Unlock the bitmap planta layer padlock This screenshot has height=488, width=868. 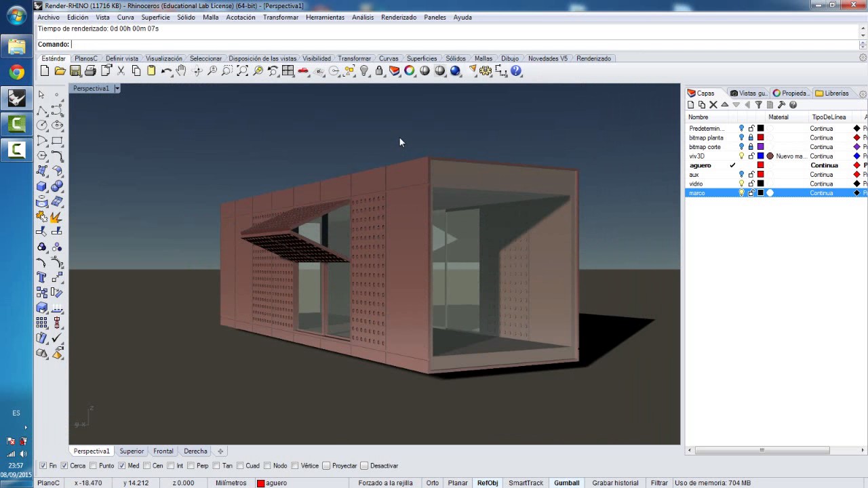(x=751, y=138)
